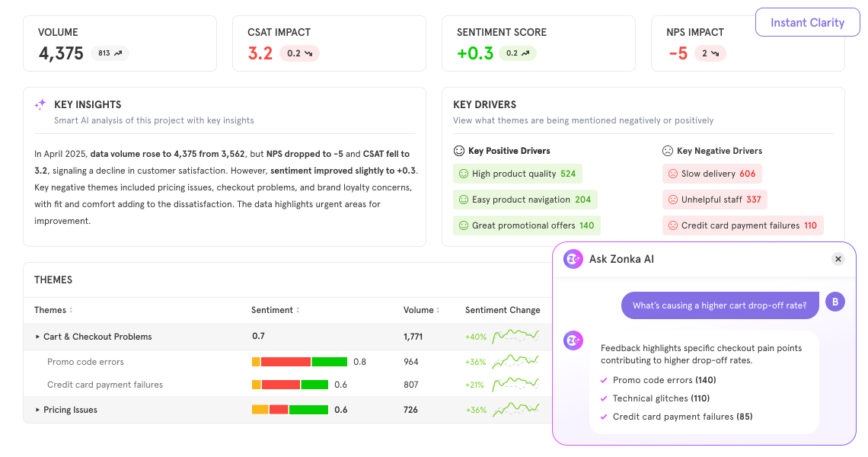Screen dimensions: 868x457
Task: Click the Instant Clarity button
Action: click(x=807, y=23)
